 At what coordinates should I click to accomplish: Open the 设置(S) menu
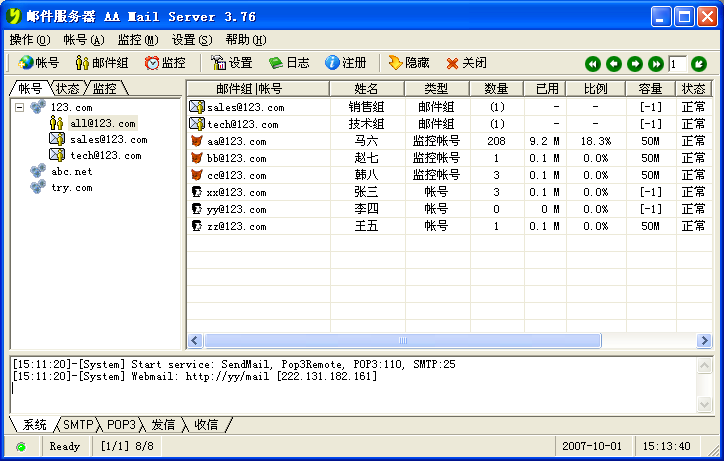point(192,40)
